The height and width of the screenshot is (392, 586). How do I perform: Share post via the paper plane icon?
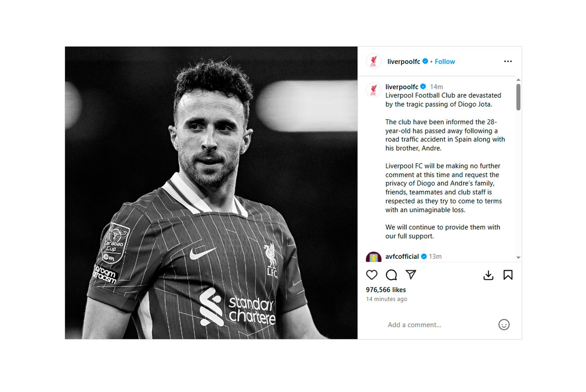pyautogui.click(x=411, y=274)
